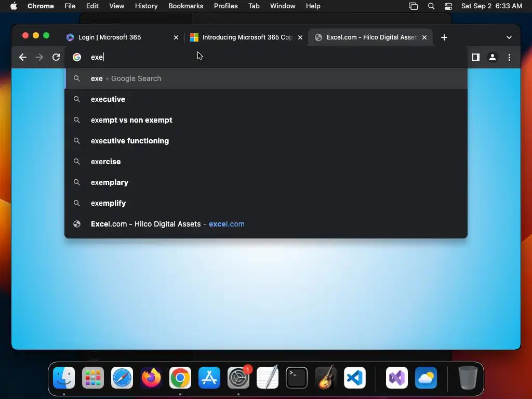Open the excel.com history suggestion

click(x=266, y=224)
